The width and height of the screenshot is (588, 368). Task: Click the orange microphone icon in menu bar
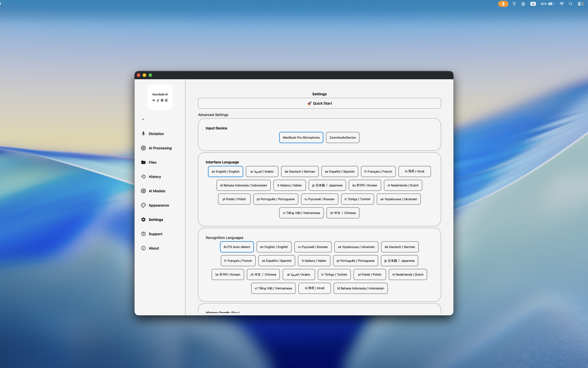coord(503,4)
